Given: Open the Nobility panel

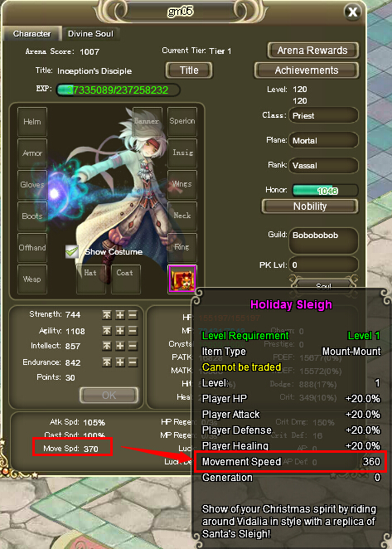Looking at the screenshot, I should tap(310, 206).
